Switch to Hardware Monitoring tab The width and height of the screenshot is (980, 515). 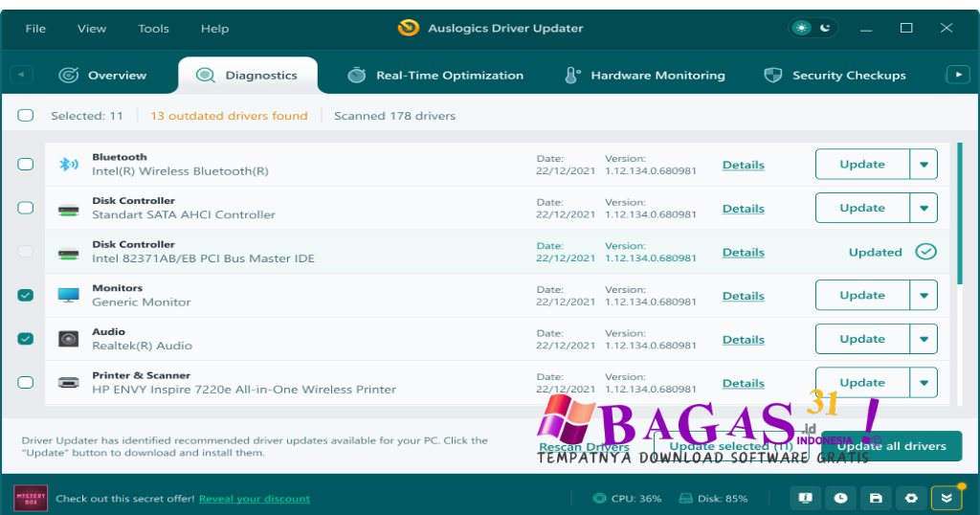pyautogui.click(x=644, y=75)
